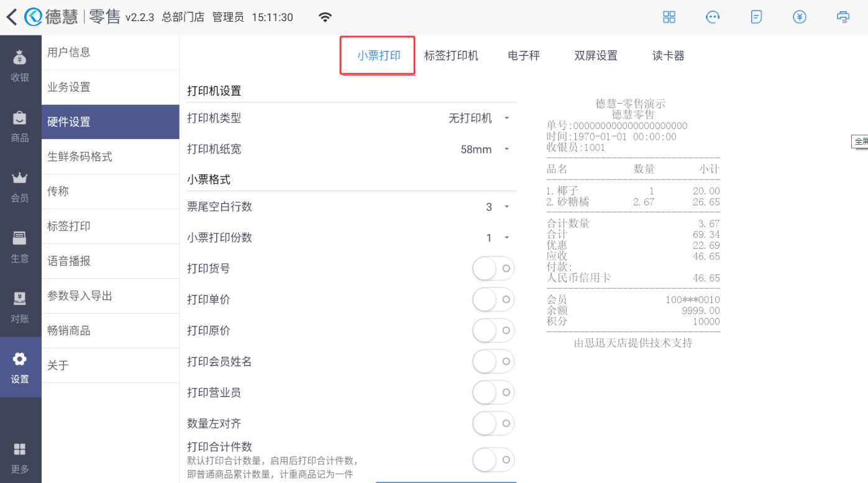Click 小票格式 section heading
This screenshot has height=483, width=868.
coord(209,180)
